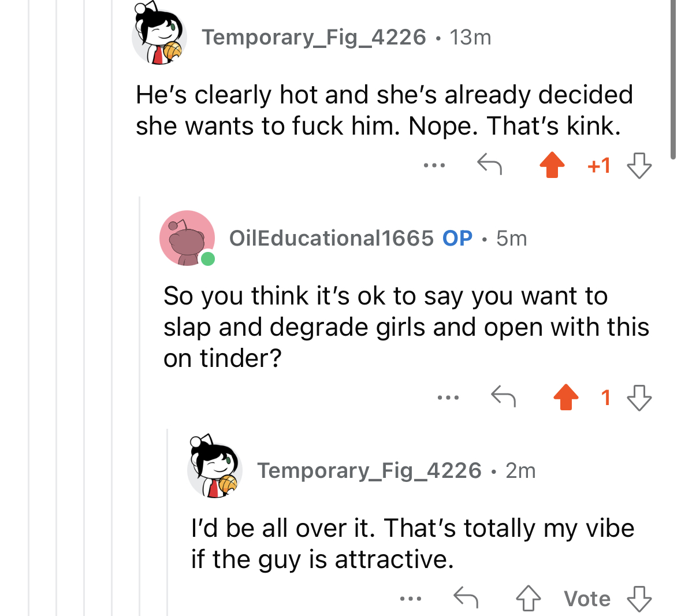Open the Temporary_Fig_4226 profile from the top username
681x616 pixels.
pos(314,38)
